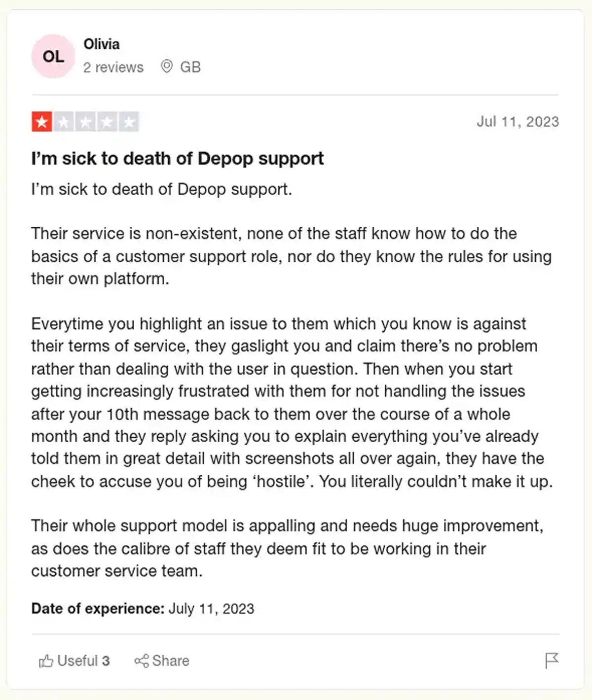Image resolution: width=592 pixels, height=700 pixels.
Task: View Olivia's 2 reviews
Action: click(x=112, y=67)
